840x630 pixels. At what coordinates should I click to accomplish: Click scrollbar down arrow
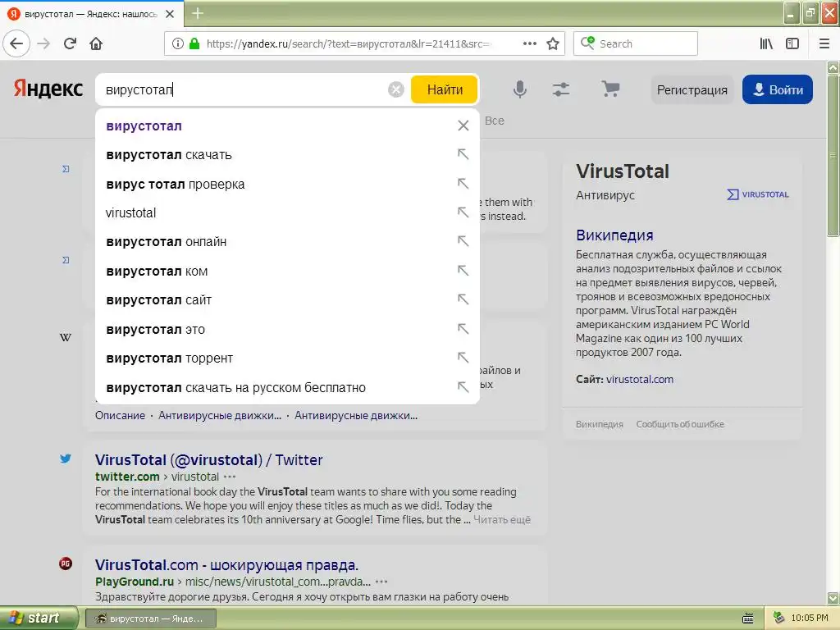[x=833, y=598]
